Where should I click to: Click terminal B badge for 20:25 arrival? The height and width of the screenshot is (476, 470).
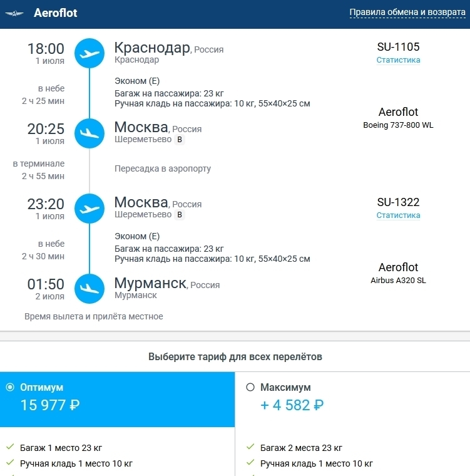(x=180, y=140)
